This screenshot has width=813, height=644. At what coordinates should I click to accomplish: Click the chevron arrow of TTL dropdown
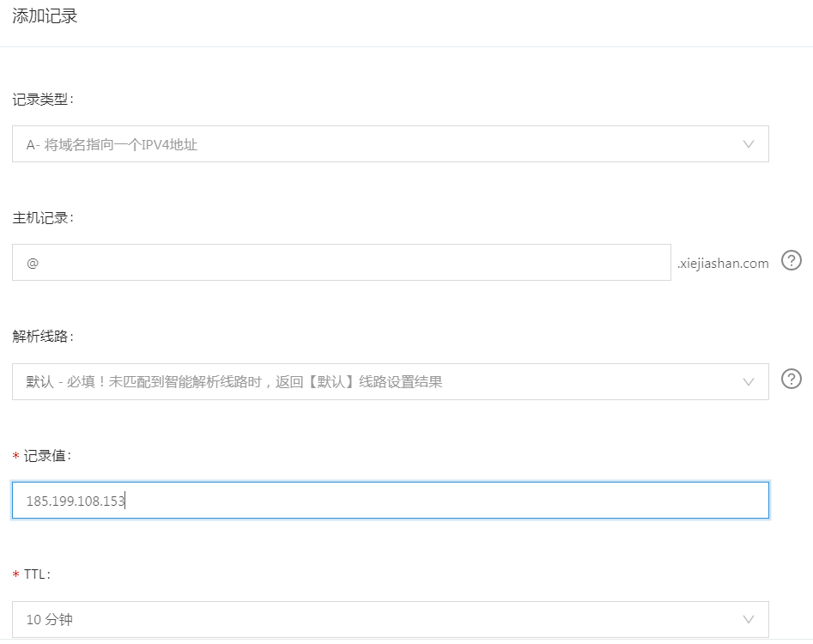click(749, 620)
